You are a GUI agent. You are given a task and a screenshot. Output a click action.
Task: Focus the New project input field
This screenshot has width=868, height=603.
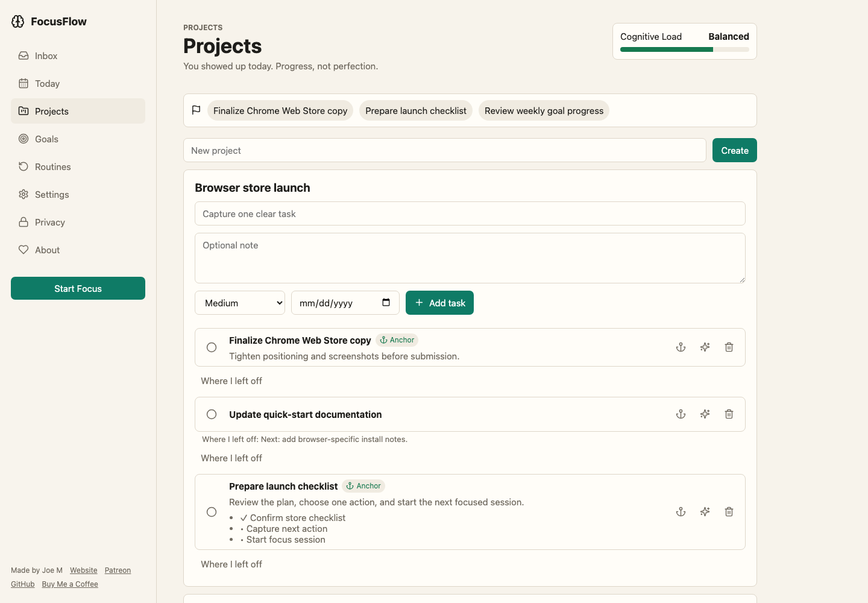[444, 150]
